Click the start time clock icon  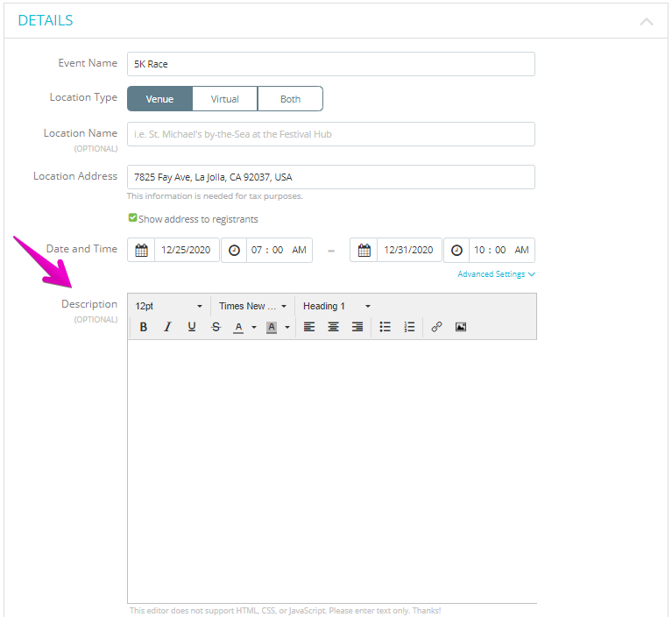pyautogui.click(x=234, y=250)
